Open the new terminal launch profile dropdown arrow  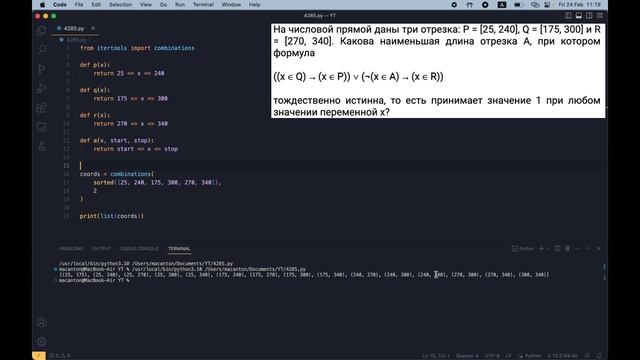pos(548,249)
